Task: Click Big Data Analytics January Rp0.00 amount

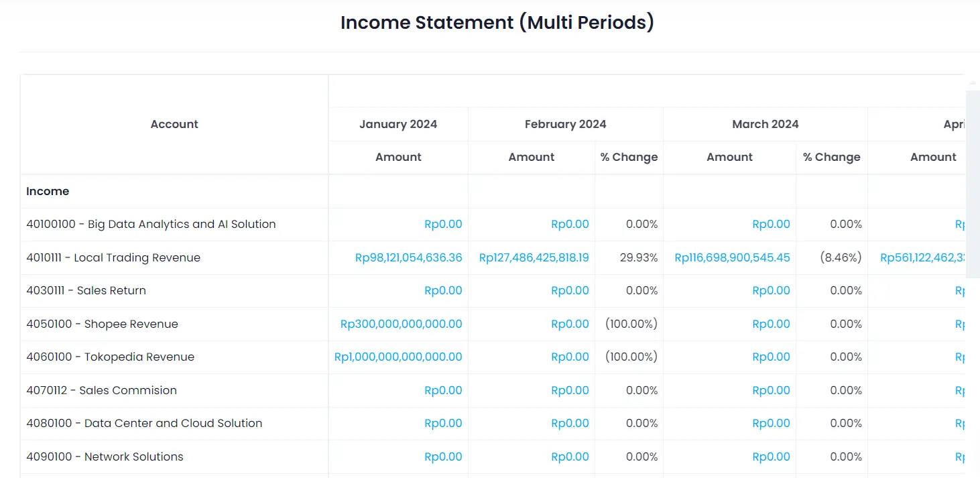Action: click(x=443, y=224)
